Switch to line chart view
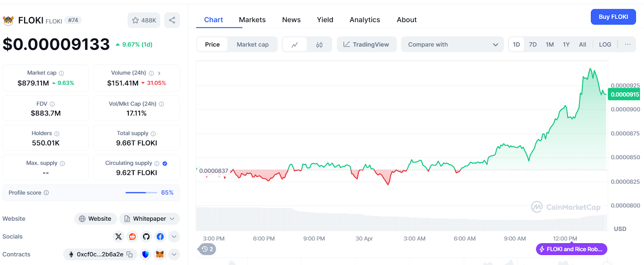Viewport: 644px width, 265px height. [x=295, y=45]
